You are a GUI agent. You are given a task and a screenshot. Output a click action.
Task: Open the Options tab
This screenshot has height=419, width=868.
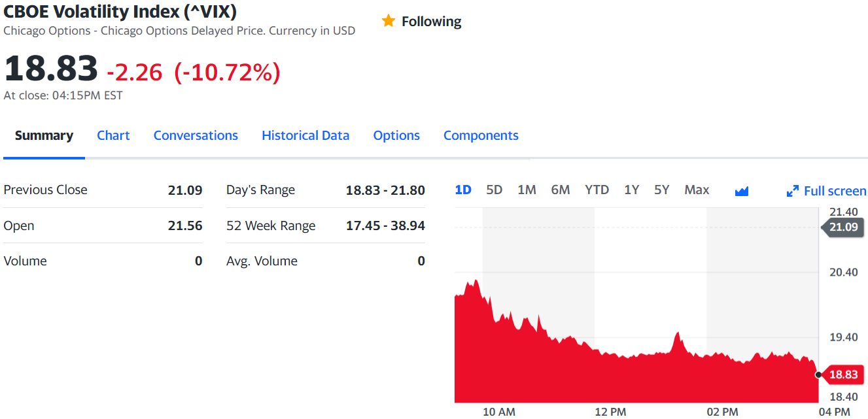click(396, 135)
